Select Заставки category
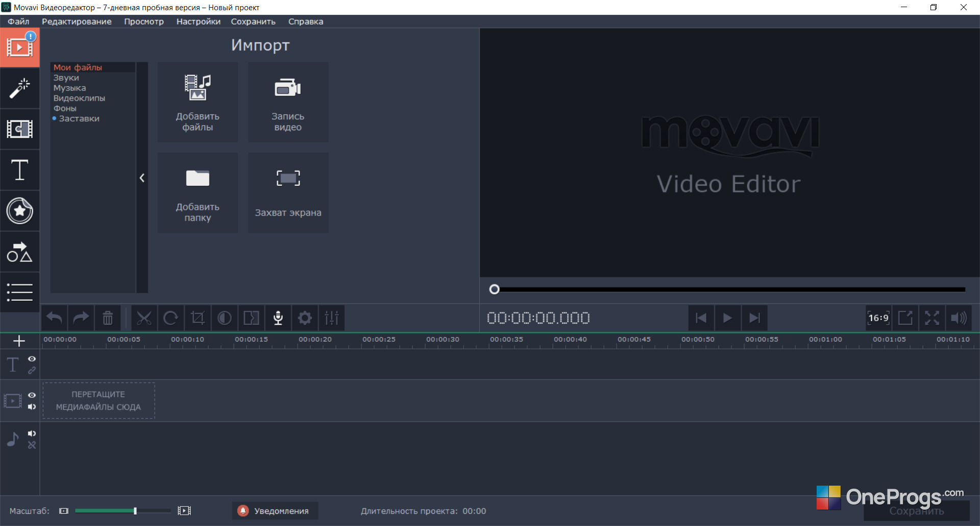This screenshot has height=526, width=980. click(x=79, y=118)
